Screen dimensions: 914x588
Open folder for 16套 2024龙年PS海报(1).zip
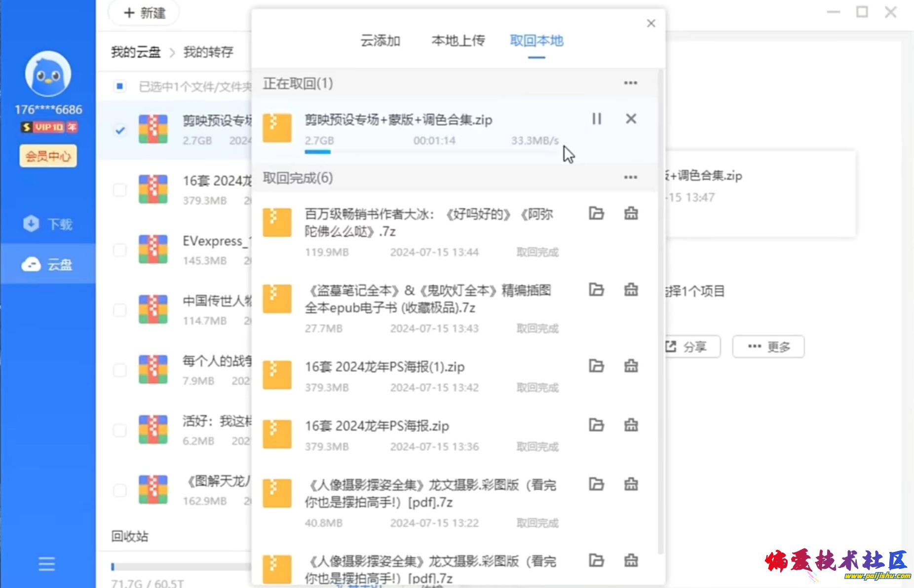[596, 366]
